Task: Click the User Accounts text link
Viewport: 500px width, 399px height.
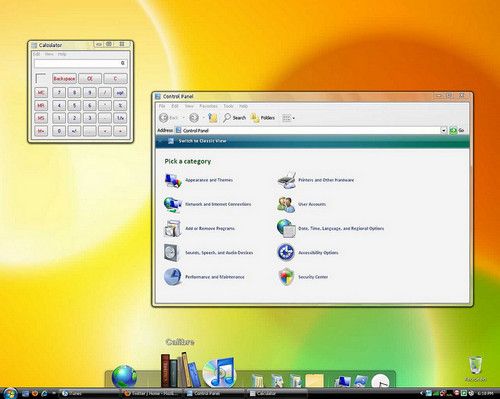Action: [312, 204]
